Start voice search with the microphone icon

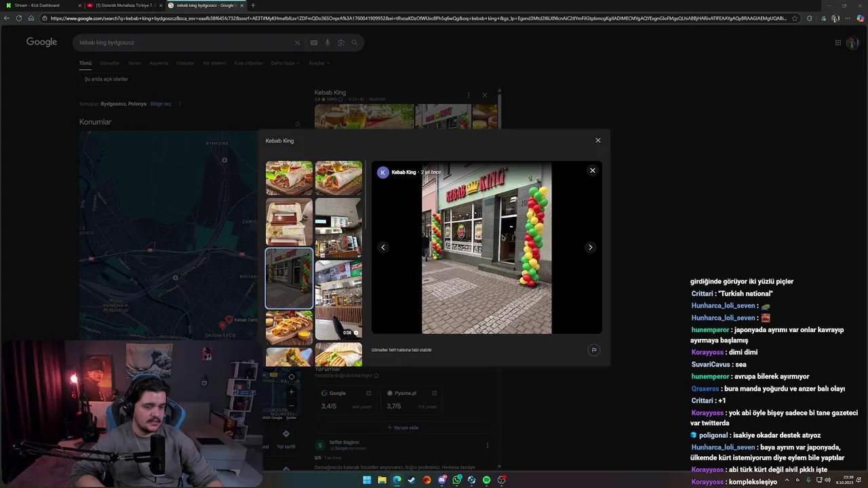[328, 43]
